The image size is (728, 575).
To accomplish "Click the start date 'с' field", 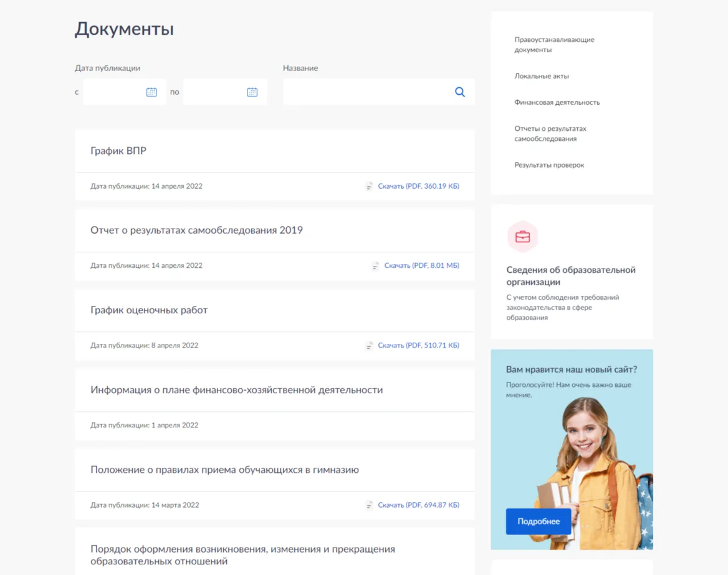I will (x=125, y=92).
